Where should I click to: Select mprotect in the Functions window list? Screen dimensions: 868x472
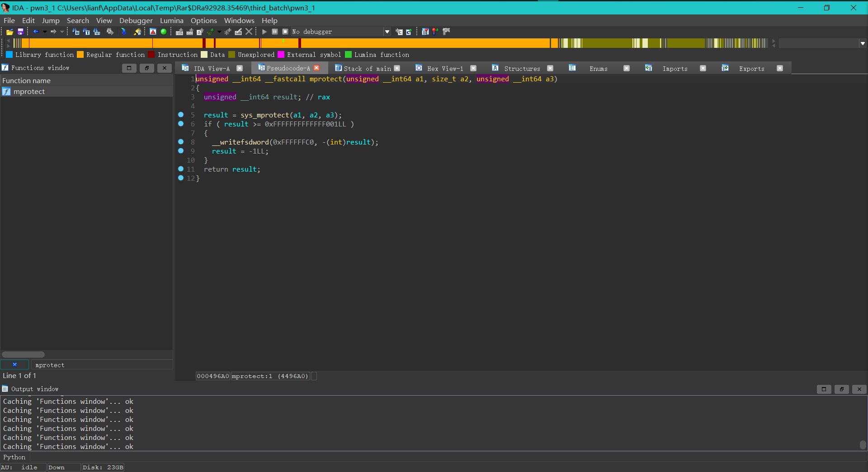(x=86, y=92)
